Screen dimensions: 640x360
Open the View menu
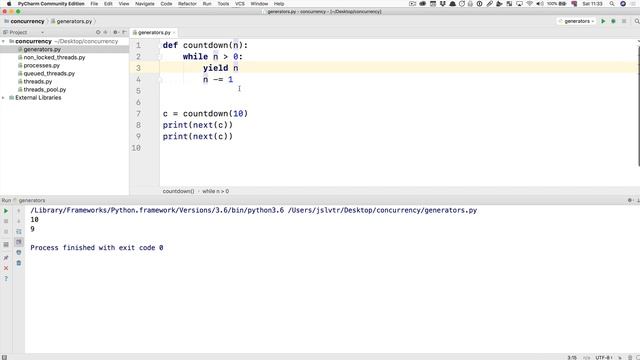(124, 4)
